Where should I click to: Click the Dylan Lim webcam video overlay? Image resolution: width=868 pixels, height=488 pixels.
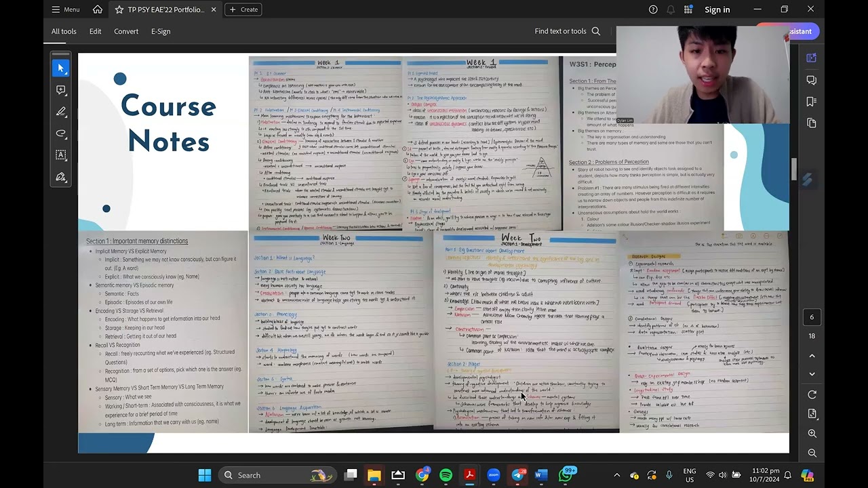point(703,75)
